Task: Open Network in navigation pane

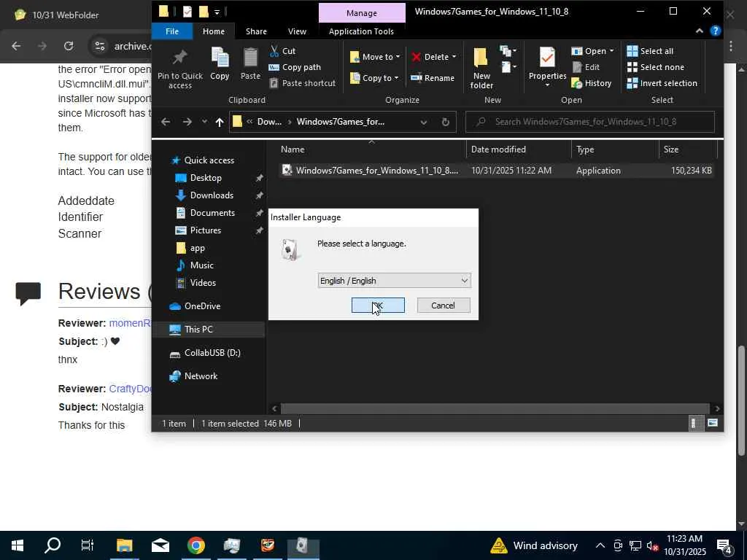Action: (201, 376)
